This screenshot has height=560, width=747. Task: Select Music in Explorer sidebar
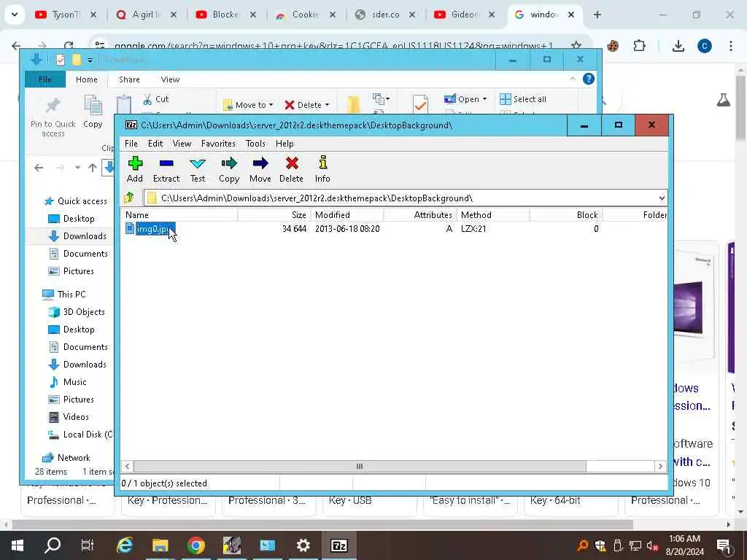coord(68,382)
